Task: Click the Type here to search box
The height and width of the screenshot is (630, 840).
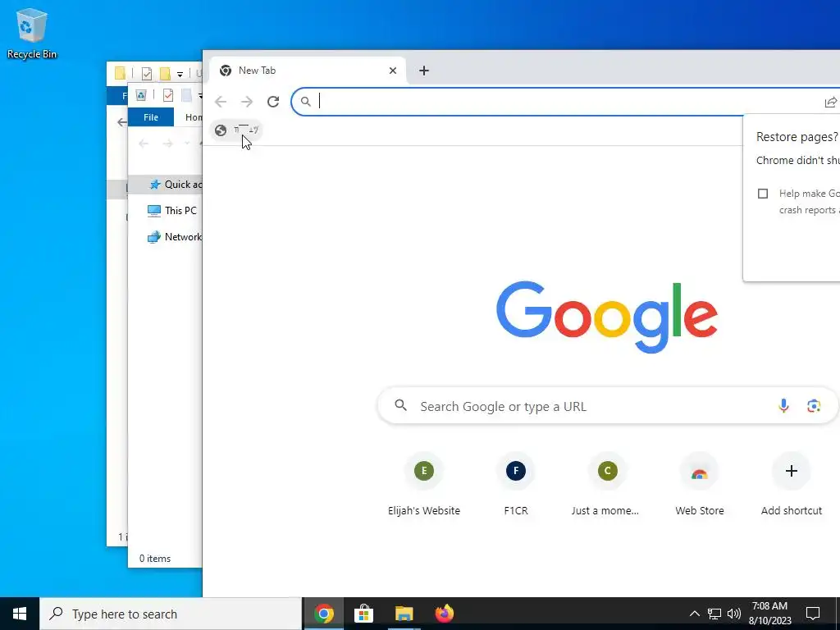Action: (171, 614)
